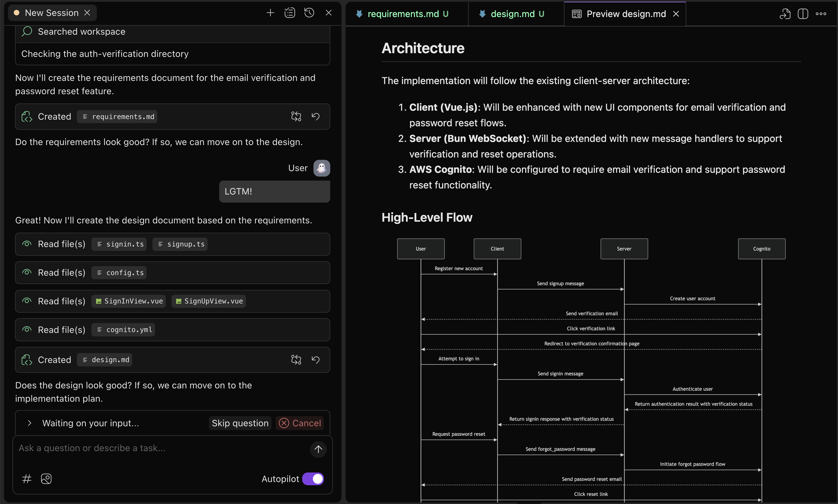Image resolution: width=838 pixels, height=504 pixels.
Task: Send message with the up arrow
Action: (x=318, y=449)
